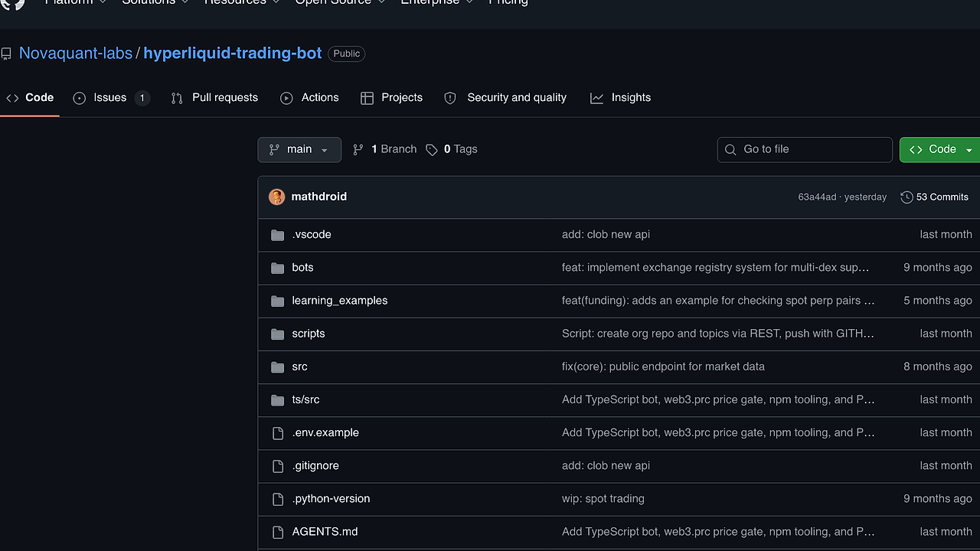
Task: Open the ts/src folder name
Action: pyautogui.click(x=305, y=399)
